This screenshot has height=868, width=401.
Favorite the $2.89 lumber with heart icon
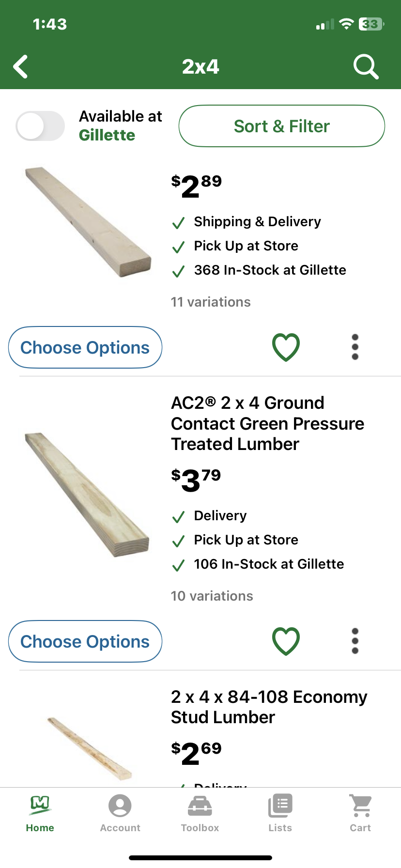(x=286, y=347)
